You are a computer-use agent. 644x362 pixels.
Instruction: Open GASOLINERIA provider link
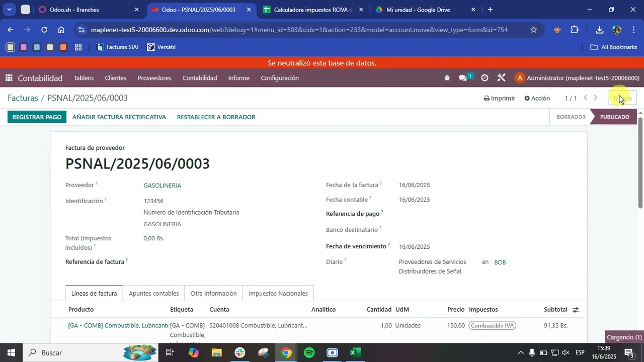click(162, 186)
